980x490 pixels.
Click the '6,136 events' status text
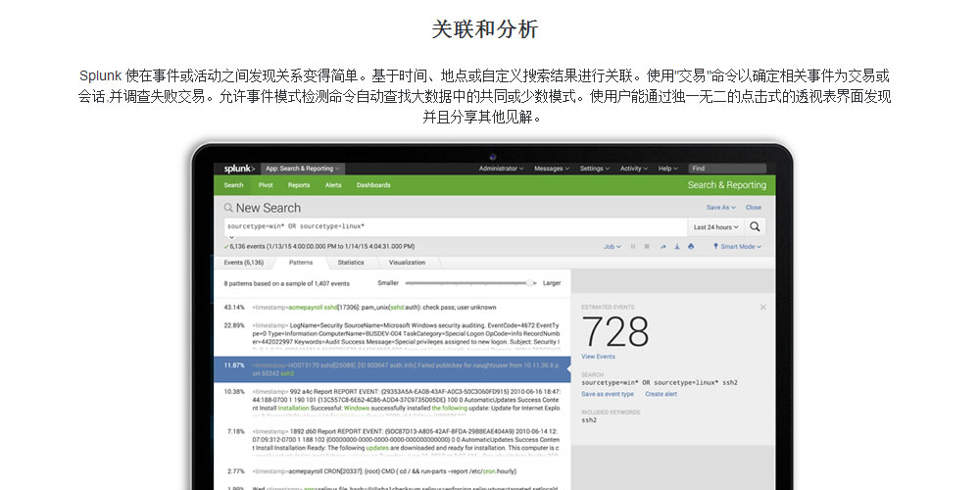point(321,247)
